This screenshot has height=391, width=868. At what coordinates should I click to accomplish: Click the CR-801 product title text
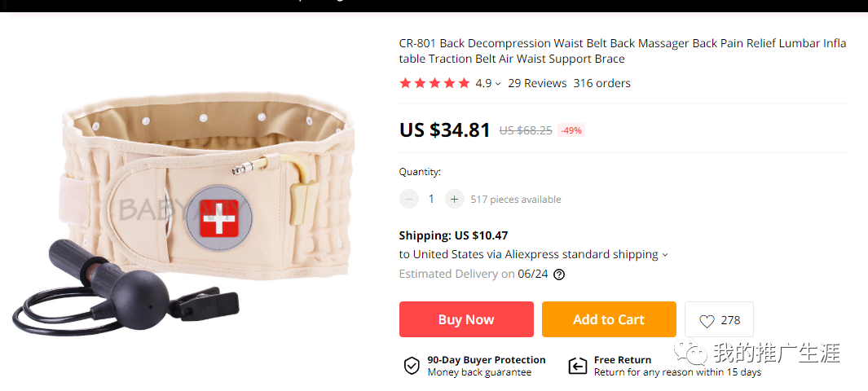click(622, 51)
